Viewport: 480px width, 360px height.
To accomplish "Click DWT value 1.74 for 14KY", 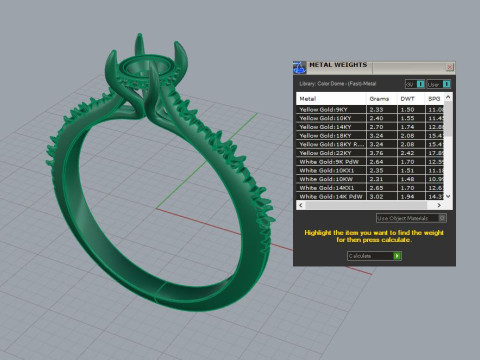I will pos(407,127).
